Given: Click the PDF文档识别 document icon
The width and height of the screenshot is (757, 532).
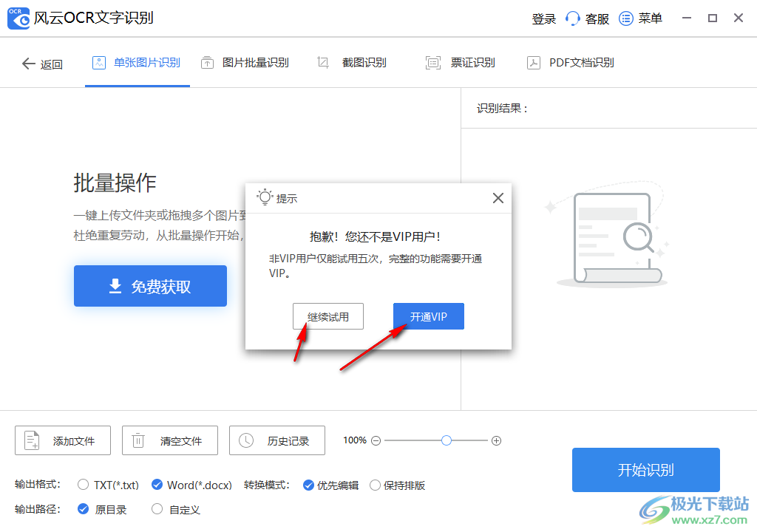Looking at the screenshot, I should (x=534, y=63).
